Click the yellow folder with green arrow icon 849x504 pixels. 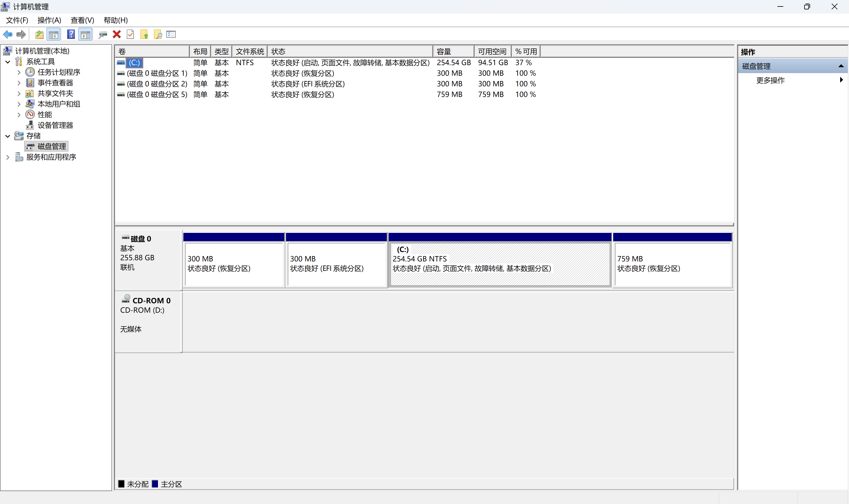[144, 34]
